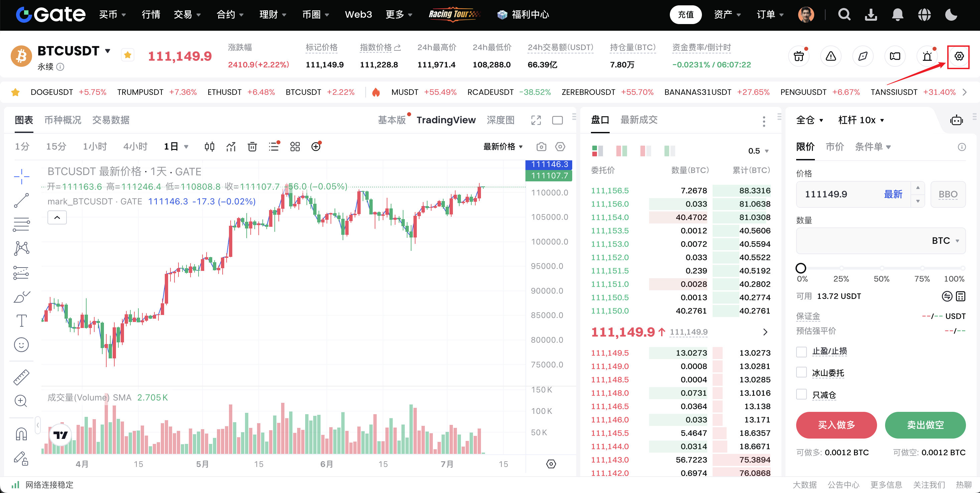
Task: Select the text annotation tool
Action: (x=21, y=320)
